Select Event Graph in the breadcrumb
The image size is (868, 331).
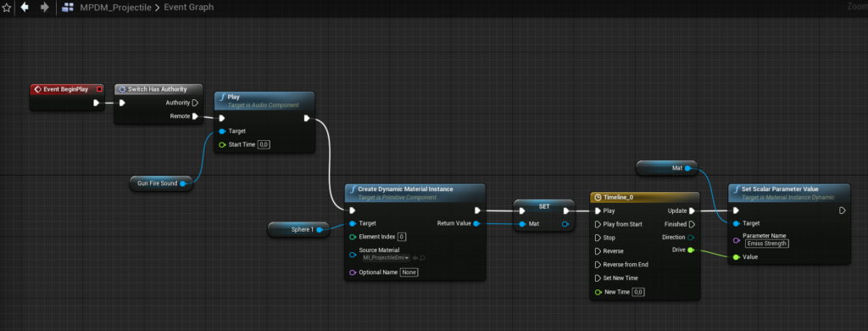point(188,7)
